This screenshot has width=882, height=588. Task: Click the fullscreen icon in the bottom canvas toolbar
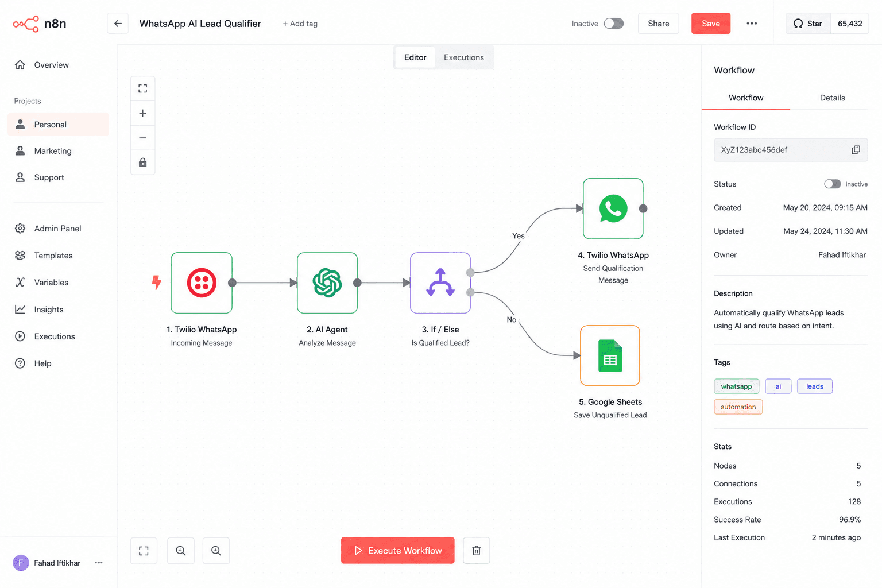tap(144, 551)
